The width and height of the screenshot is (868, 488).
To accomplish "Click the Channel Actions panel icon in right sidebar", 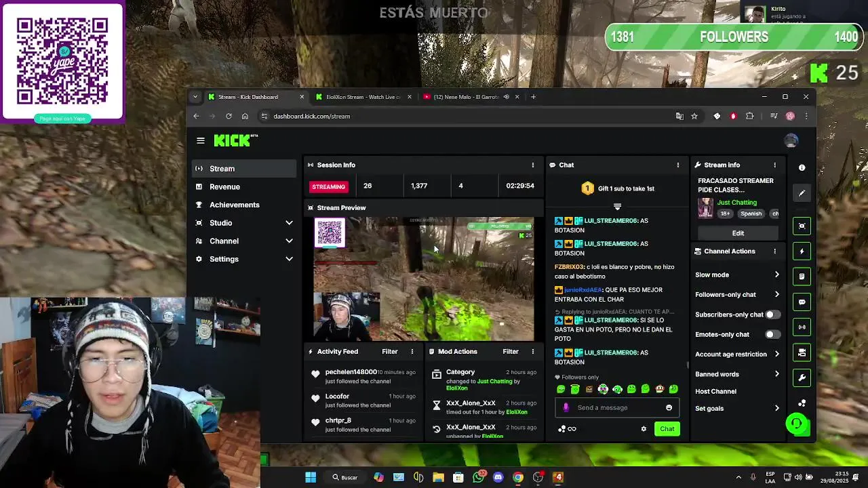I will point(802,352).
